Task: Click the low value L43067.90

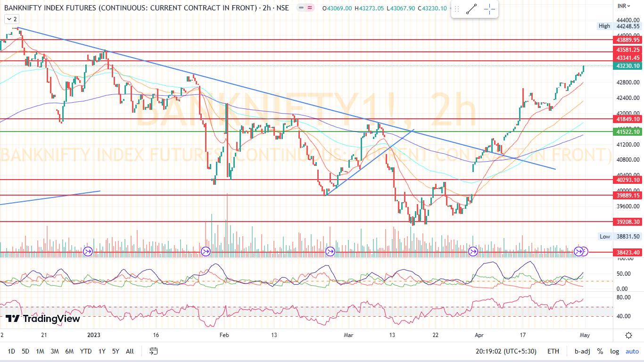Action: (401, 8)
